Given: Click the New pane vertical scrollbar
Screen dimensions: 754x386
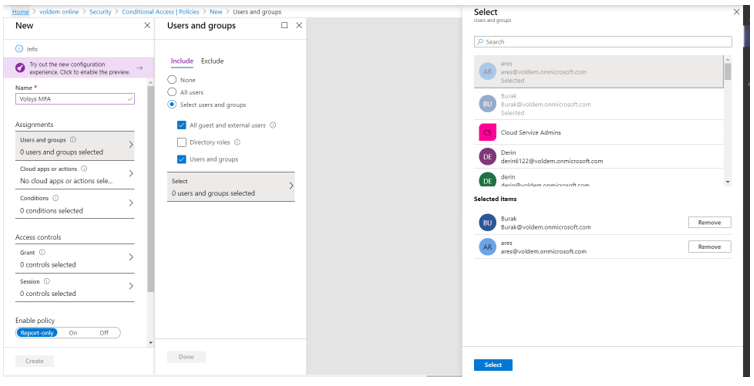Looking at the screenshot, I should coord(151,189).
